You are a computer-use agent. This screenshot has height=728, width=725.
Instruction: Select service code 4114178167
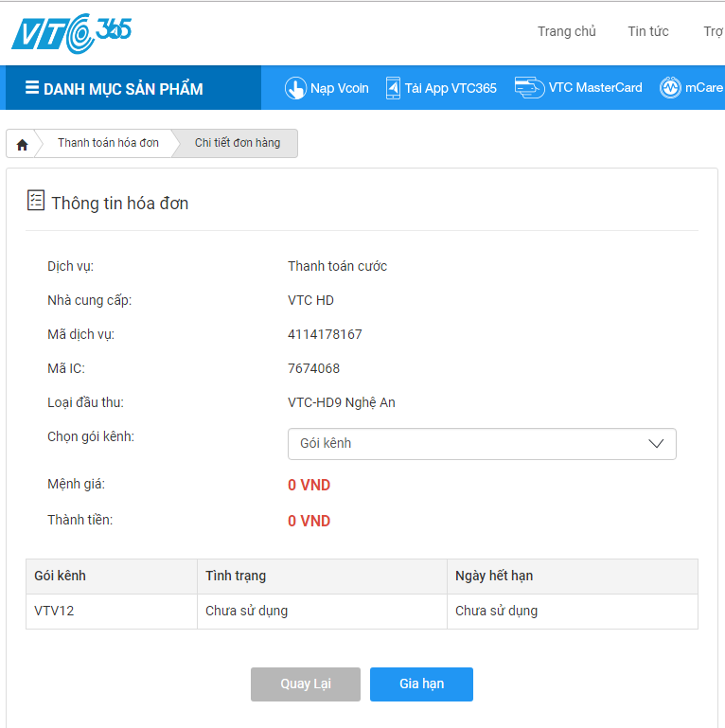325,334
